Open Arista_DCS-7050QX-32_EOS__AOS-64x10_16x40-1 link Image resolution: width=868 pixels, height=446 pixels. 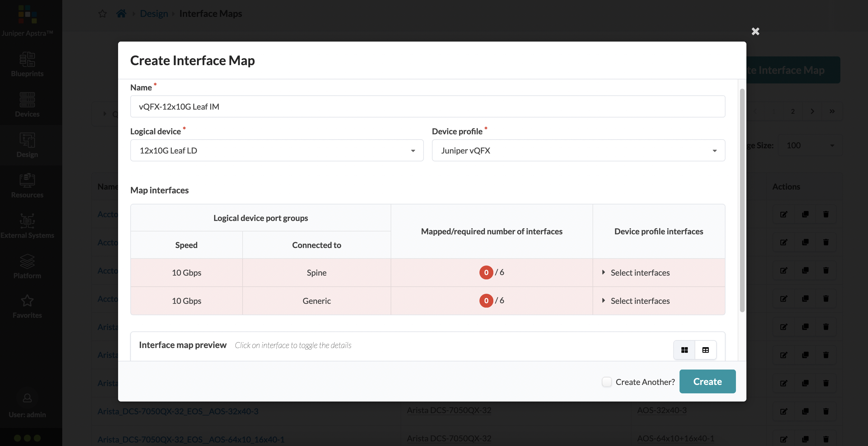(x=191, y=440)
